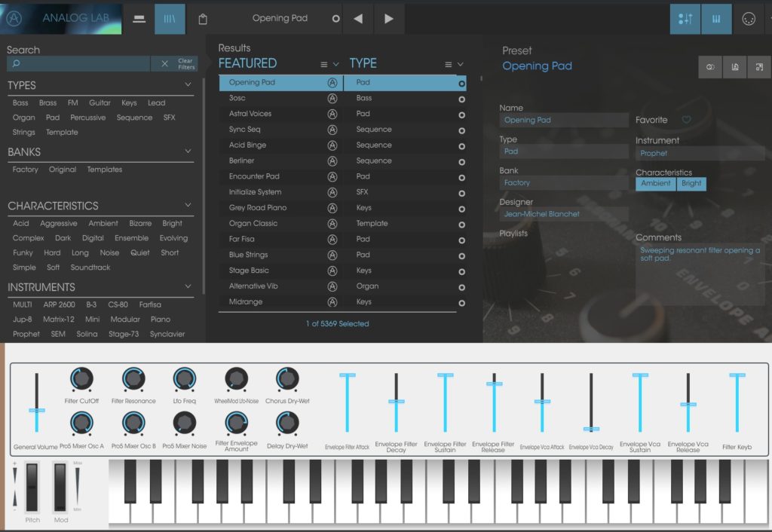Click the Envelope Filter Decay slider

[x=396, y=402]
